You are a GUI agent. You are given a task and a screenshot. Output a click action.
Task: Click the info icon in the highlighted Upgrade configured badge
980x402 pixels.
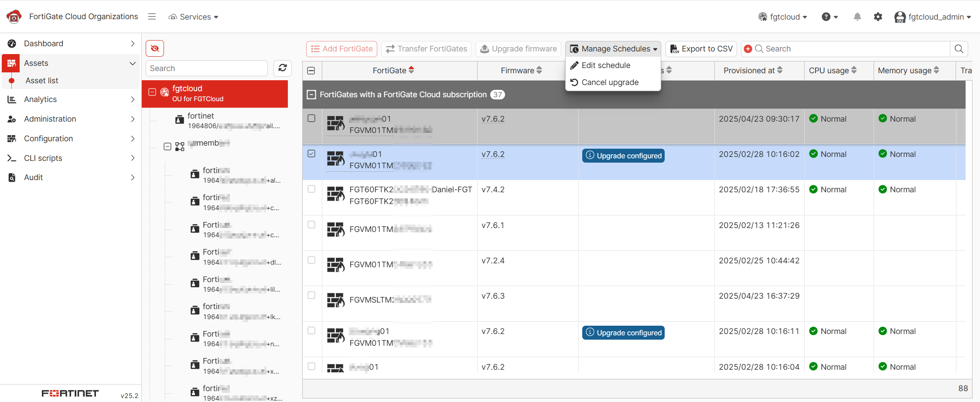(x=590, y=155)
